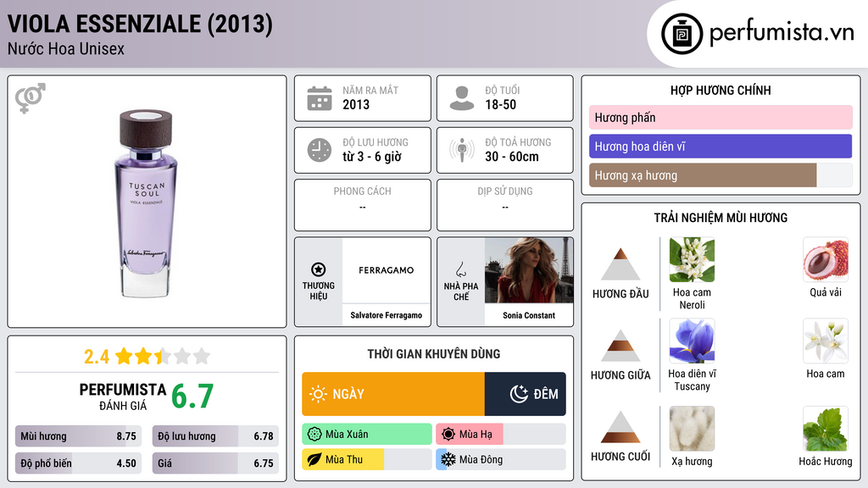
Task: Click the sun icon in the Ngày bar
Action: (x=318, y=394)
